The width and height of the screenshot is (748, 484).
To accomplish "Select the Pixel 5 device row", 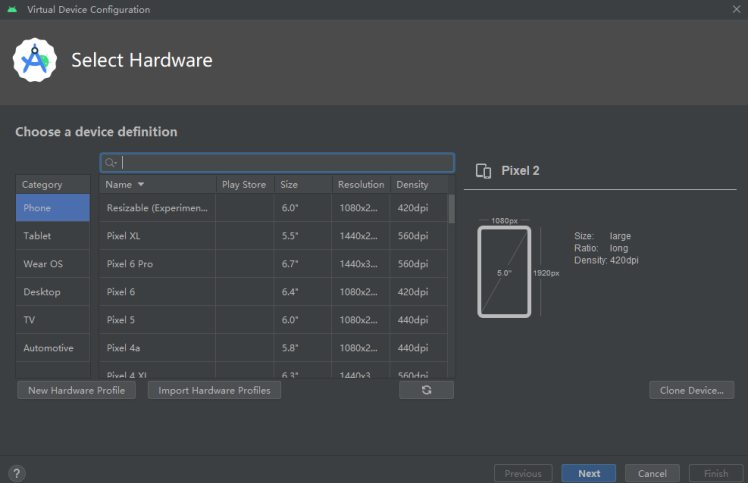I will (x=273, y=319).
